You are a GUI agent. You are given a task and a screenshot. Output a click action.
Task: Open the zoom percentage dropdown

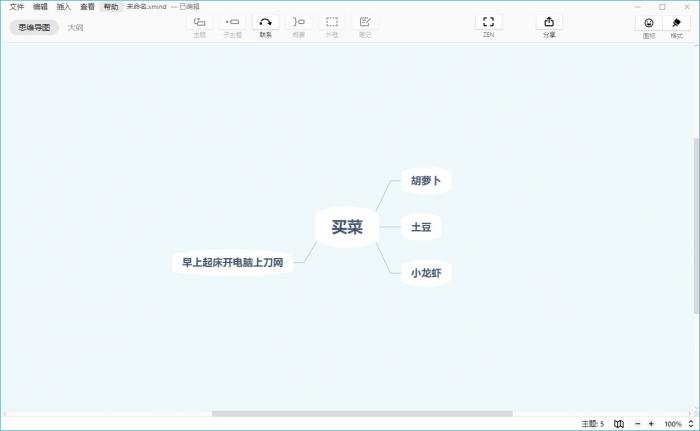674,424
